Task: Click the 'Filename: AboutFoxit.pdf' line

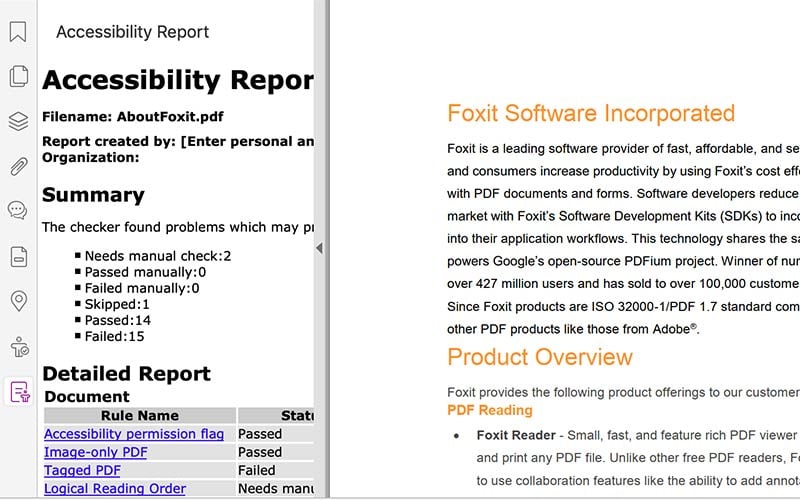Action: pos(133,116)
